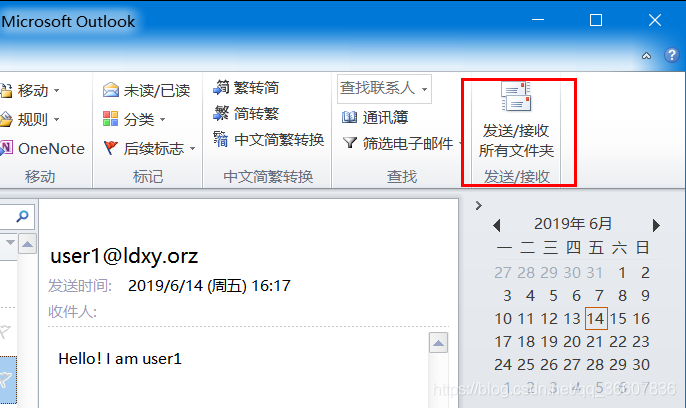Select June 24 in the calendar
The image size is (686, 408).
(503, 365)
